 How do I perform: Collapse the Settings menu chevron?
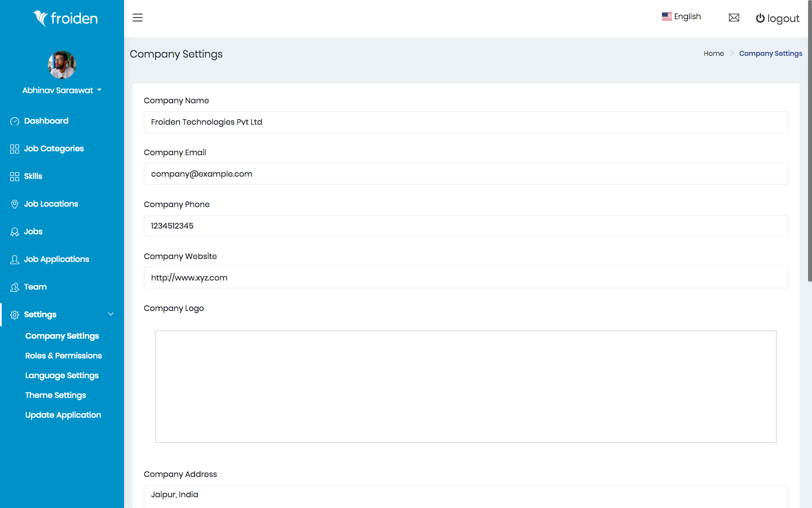pyautogui.click(x=111, y=314)
